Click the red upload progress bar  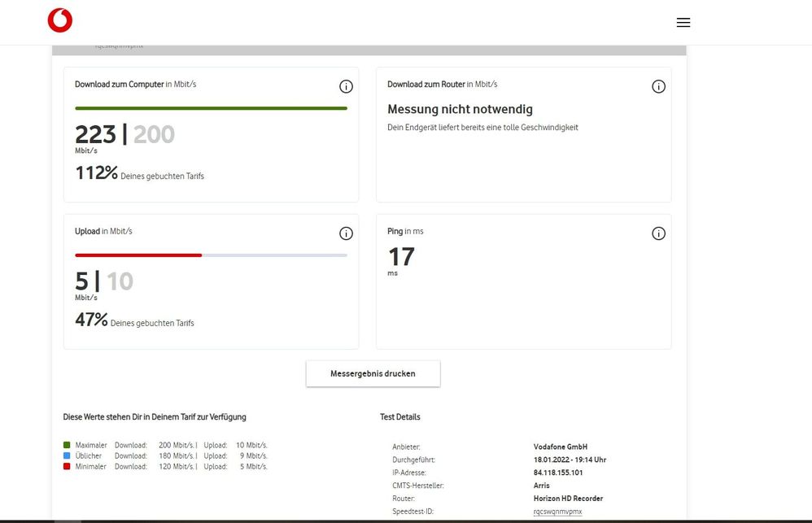138,255
